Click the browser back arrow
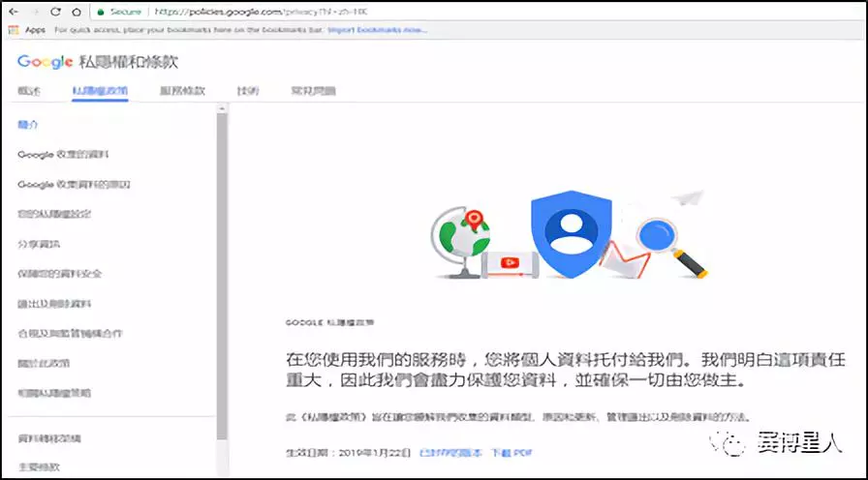868x480 pixels. point(14,12)
